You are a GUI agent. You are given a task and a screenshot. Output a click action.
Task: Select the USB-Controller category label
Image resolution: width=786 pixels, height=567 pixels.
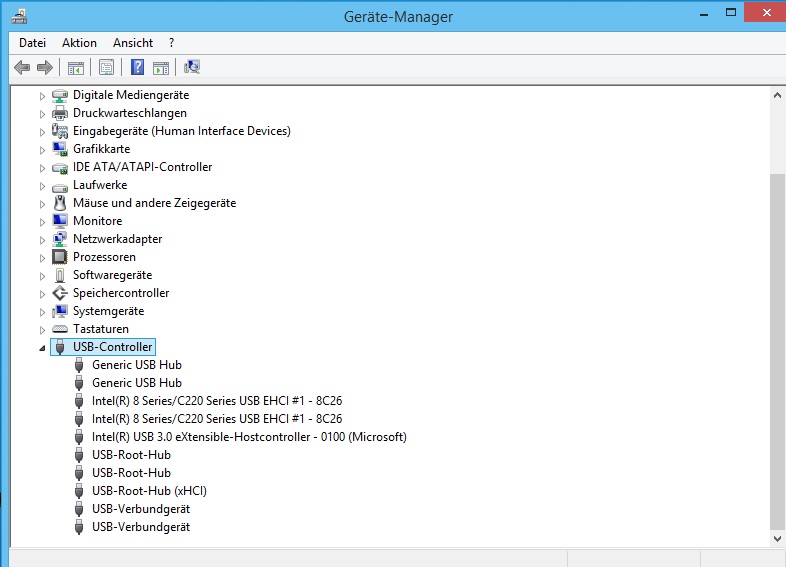(x=112, y=347)
